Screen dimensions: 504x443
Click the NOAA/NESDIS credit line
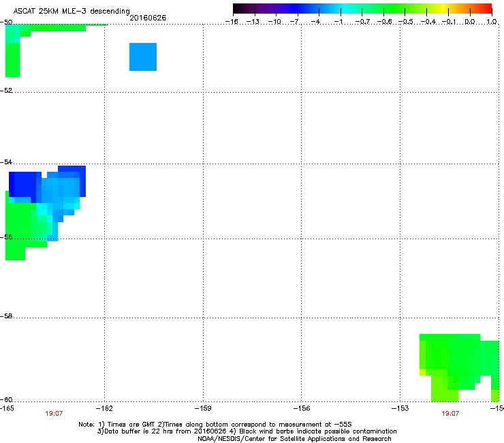(294, 439)
